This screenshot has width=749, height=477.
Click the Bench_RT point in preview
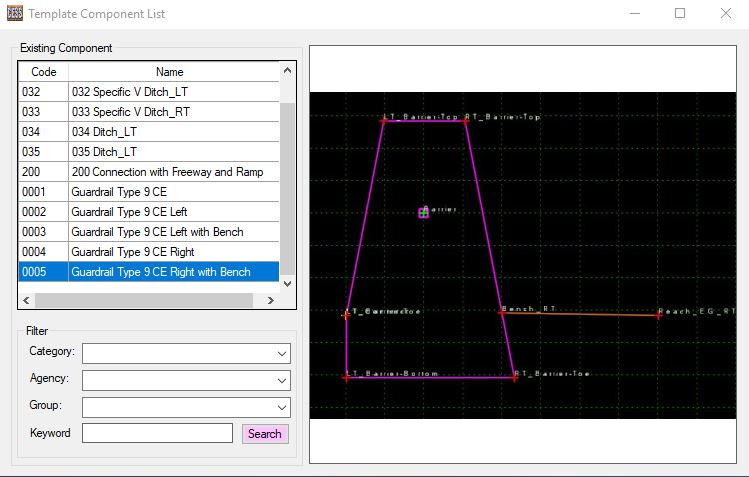(x=502, y=313)
